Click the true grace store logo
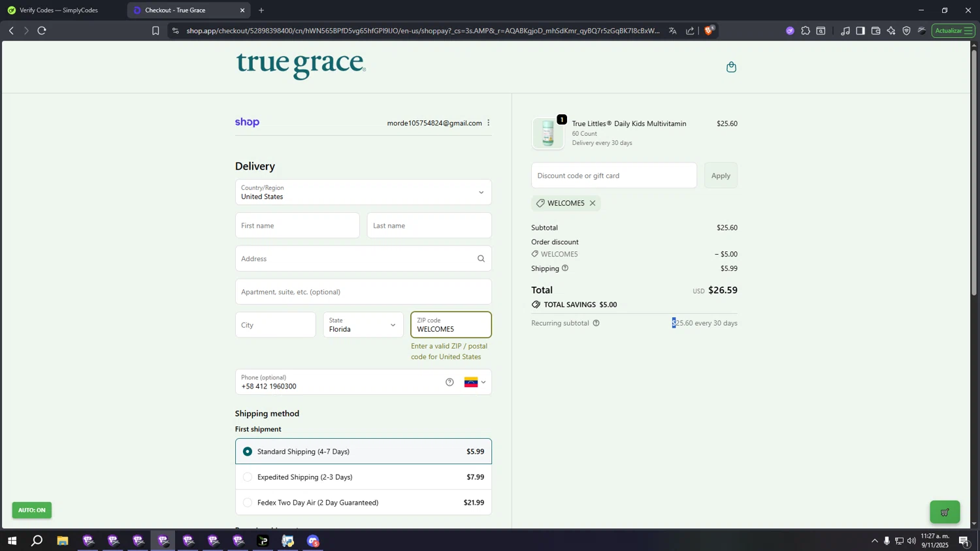980x551 pixels. pyautogui.click(x=301, y=66)
